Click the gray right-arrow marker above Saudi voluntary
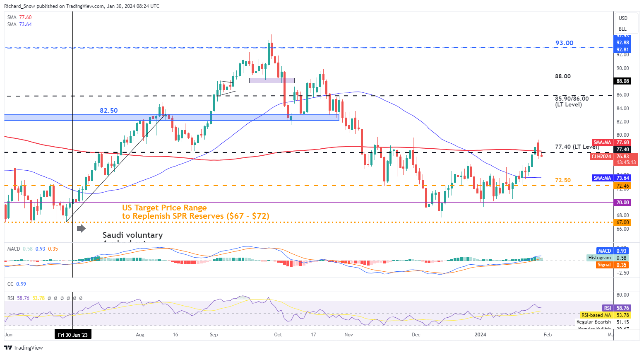The width and height of the screenshot is (644, 355). pyautogui.click(x=82, y=228)
